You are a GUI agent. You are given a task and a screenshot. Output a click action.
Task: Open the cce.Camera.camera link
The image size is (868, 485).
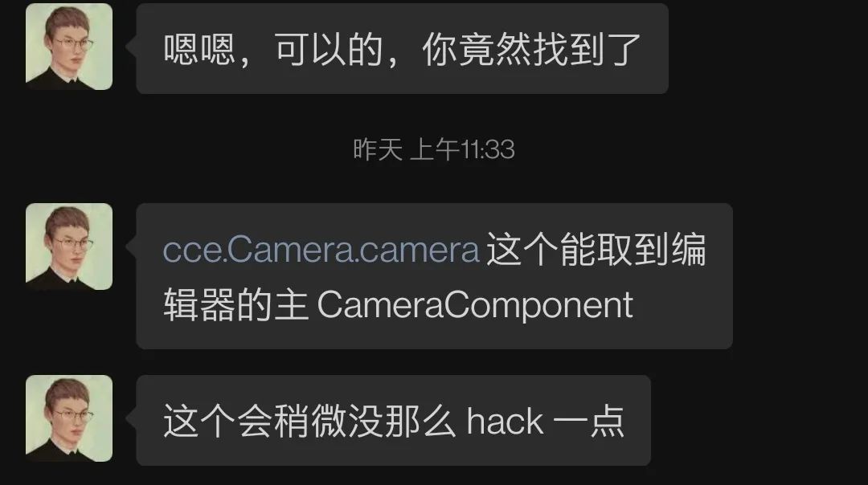pyautogui.click(x=321, y=250)
